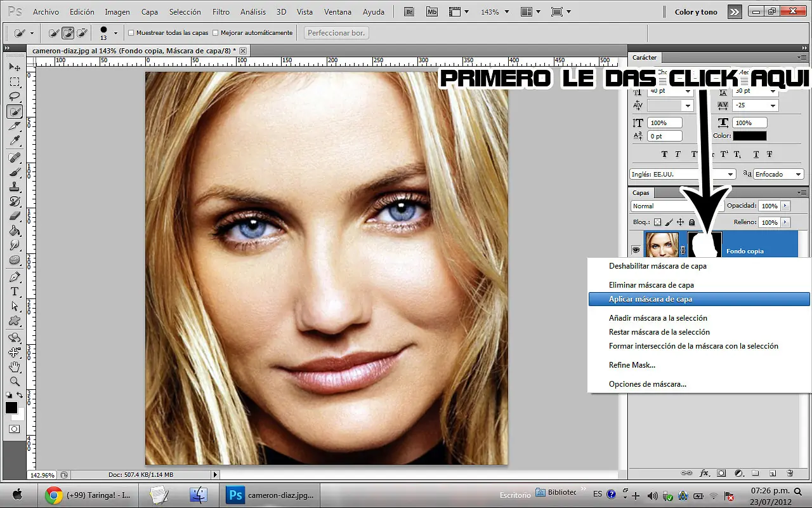
Task: Select the Eyedropper tool
Action: [15, 140]
